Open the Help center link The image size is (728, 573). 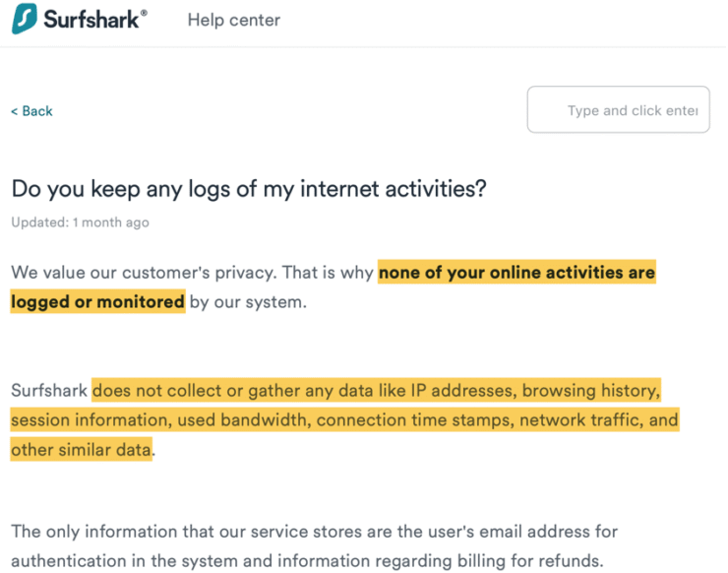click(x=233, y=20)
